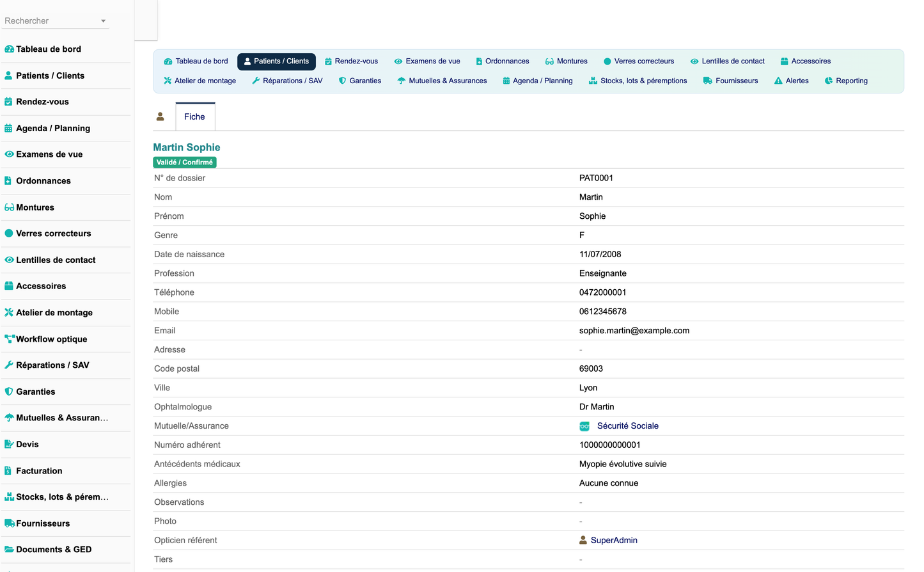924x572 pixels.
Task: Open Examens de vue in top menu
Action: pos(427,61)
